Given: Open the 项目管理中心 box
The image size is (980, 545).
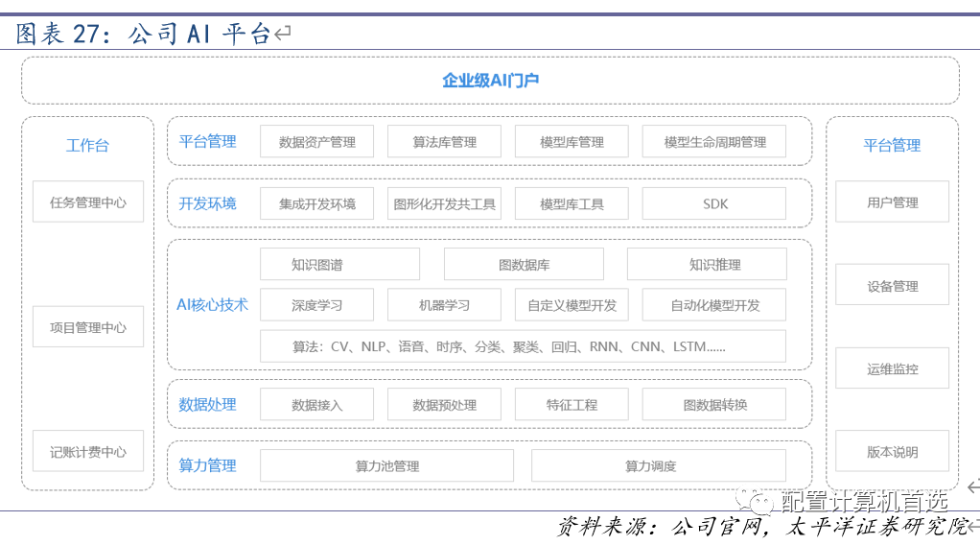Looking at the screenshot, I should pyautogui.click(x=88, y=326).
